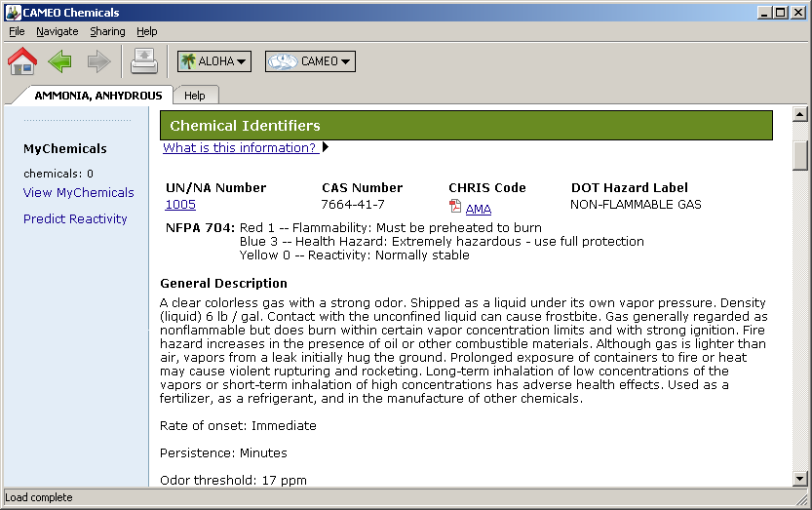This screenshot has height=510, width=812.
Task: Open the View MyChemicals link
Action: click(79, 193)
